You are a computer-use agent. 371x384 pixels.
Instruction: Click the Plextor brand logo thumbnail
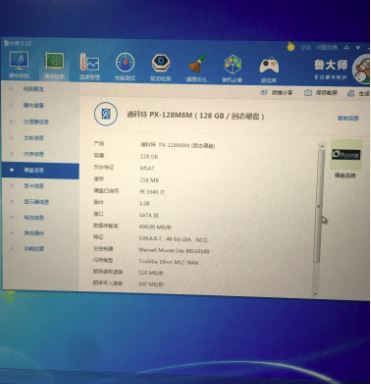coord(346,155)
